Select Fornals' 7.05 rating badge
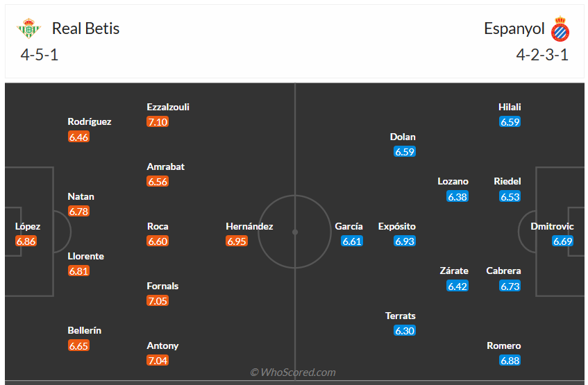The image size is (588, 385). [158, 301]
